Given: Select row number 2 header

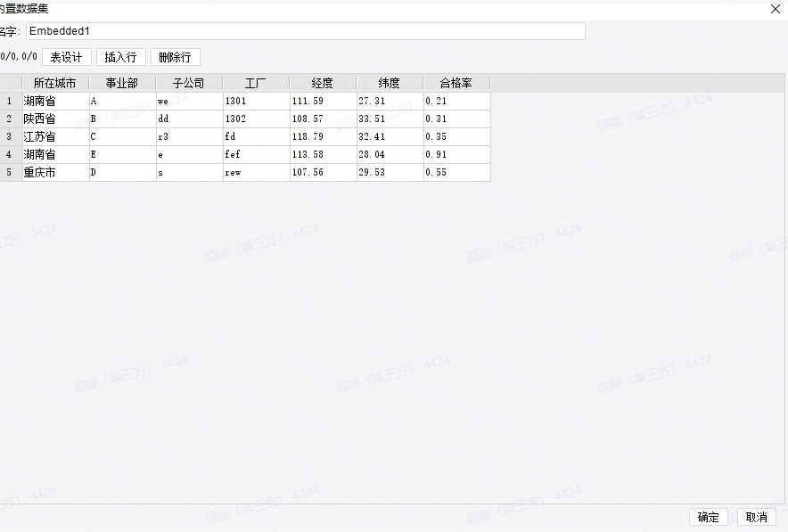Looking at the screenshot, I should 11,119.
